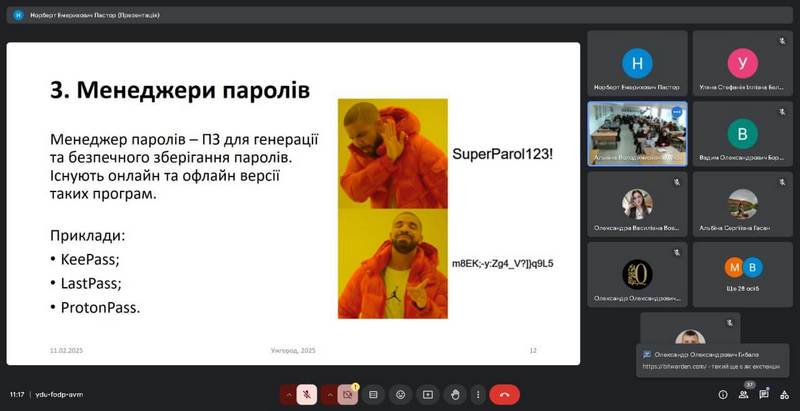This screenshot has width=800, height=411.
Task: Open the activities icon
Action: tap(785, 395)
